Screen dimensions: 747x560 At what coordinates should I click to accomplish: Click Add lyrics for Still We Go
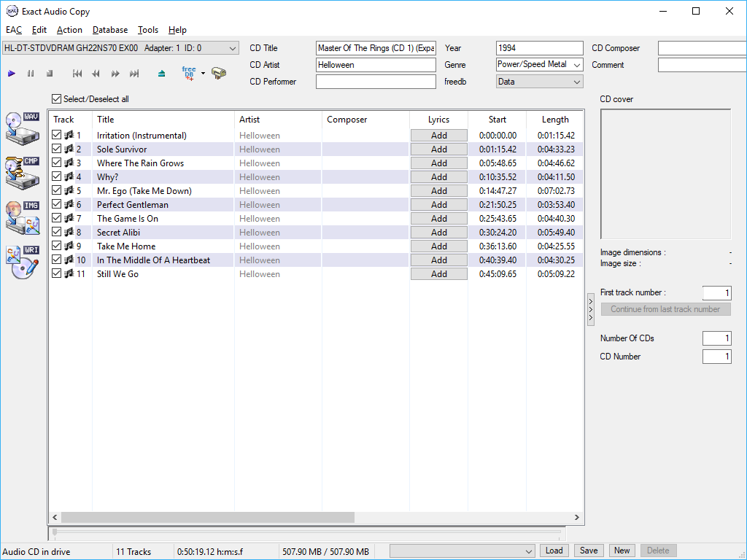438,274
